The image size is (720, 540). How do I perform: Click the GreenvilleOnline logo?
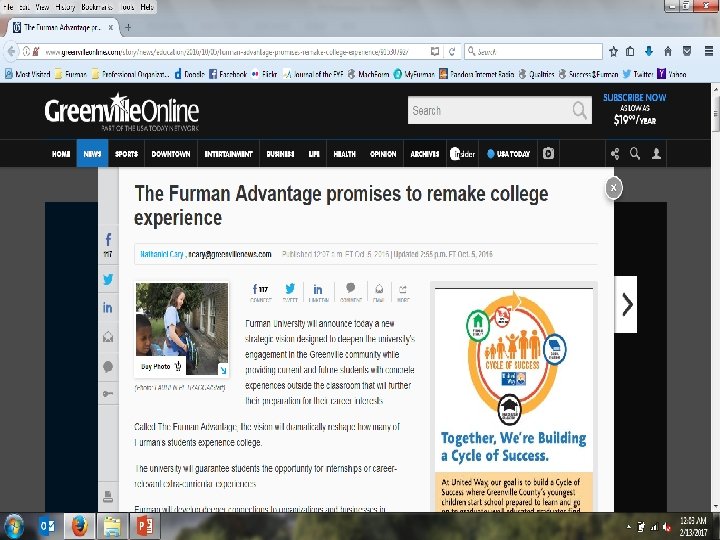tap(122, 112)
